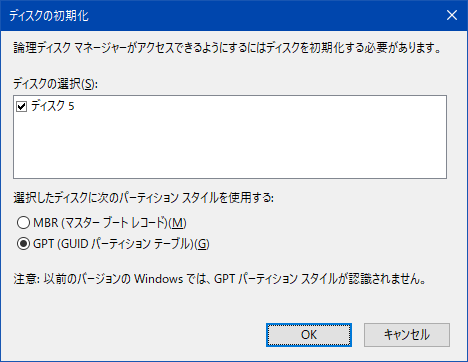Image resolution: width=468 pixels, height=362 pixels.
Task: Confirm initialization with the OK button
Action: coord(309,335)
